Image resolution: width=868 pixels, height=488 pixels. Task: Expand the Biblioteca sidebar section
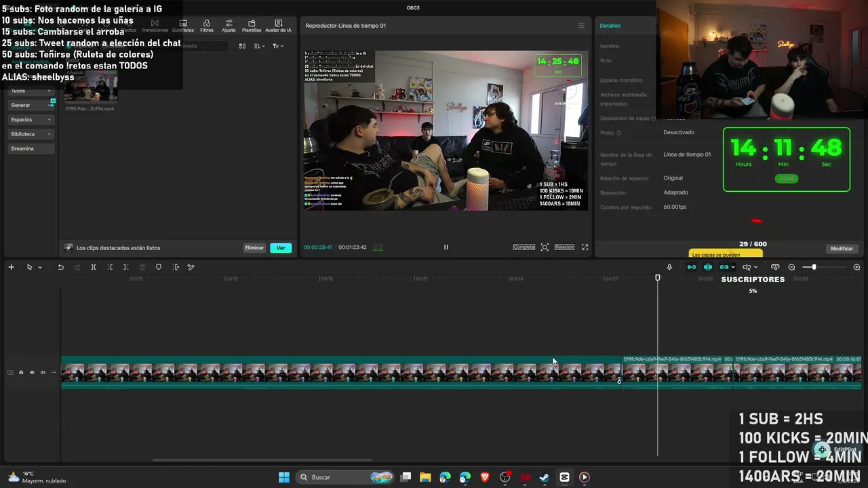coord(31,134)
